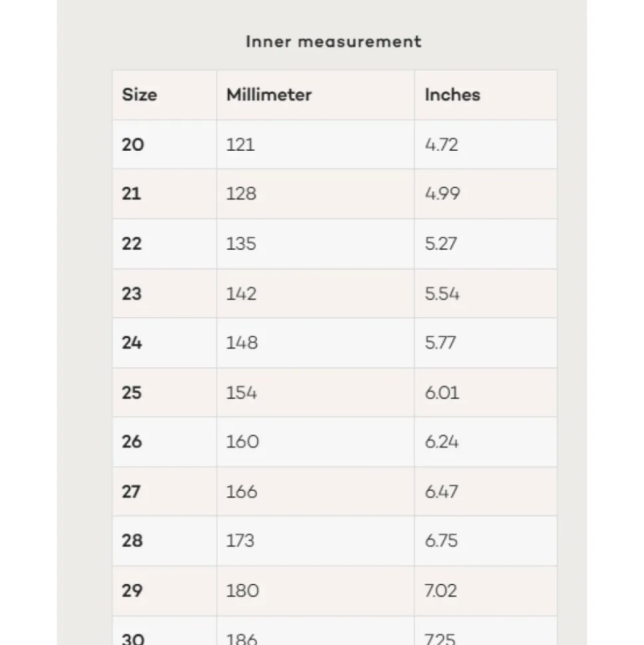Screen dimensions: 644x645
Task: Click the 121 millimeter cell
Action: 240,144
